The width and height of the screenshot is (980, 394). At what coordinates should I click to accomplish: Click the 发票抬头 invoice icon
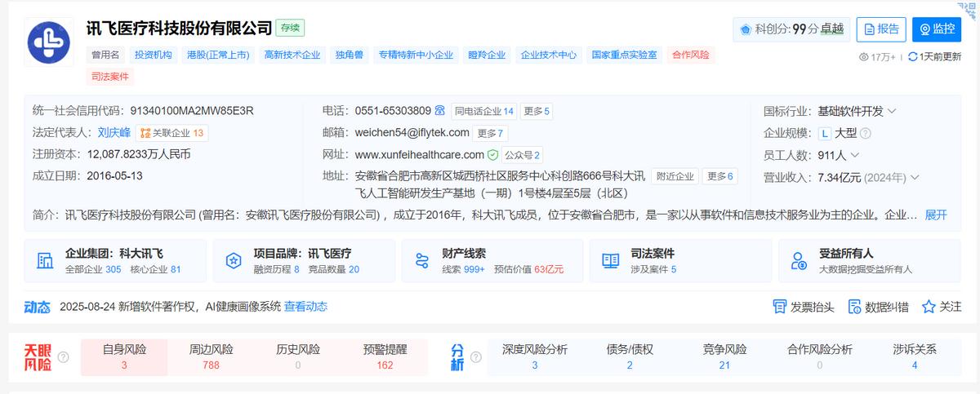pos(779,307)
